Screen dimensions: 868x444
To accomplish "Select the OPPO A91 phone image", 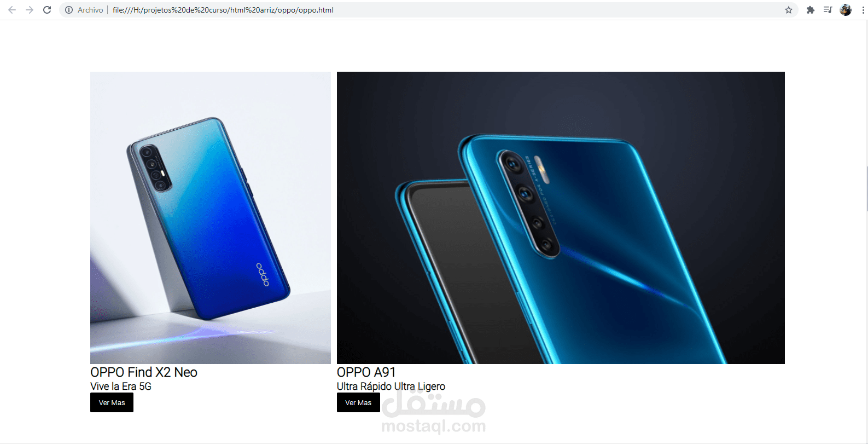I will coord(561,218).
